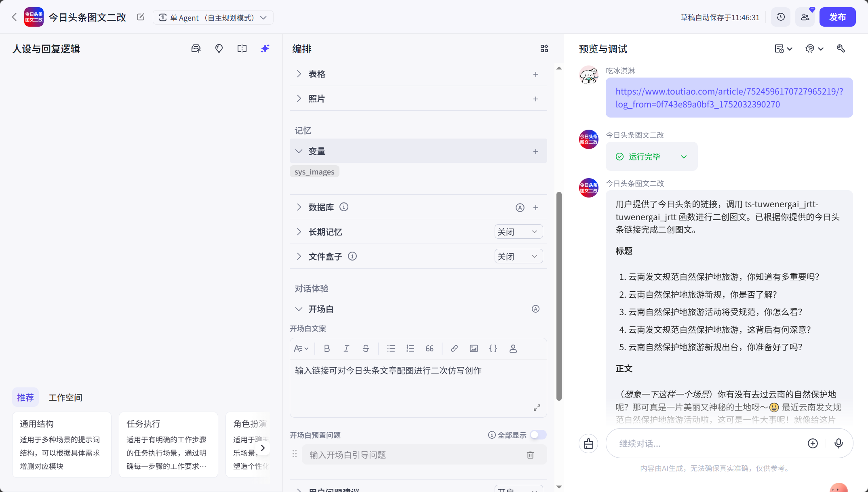The width and height of the screenshot is (868, 492).
Task: Click the plus icon in chat input
Action: coord(813,443)
